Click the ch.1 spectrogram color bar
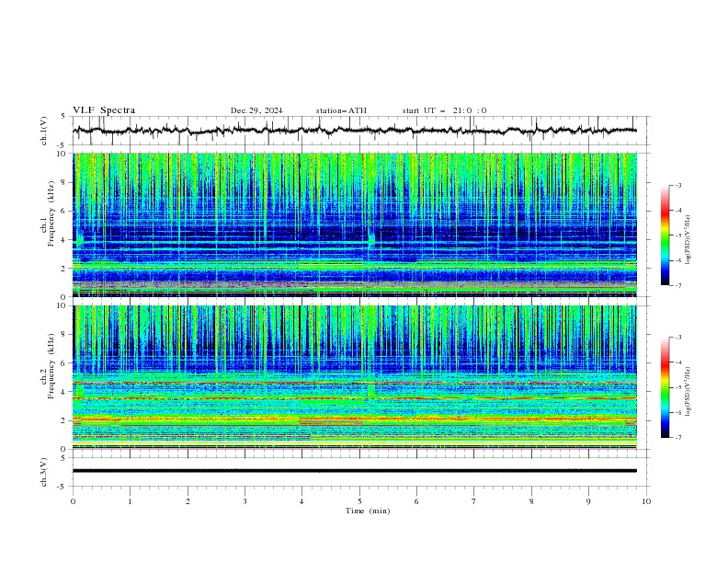 pyautogui.click(x=665, y=236)
